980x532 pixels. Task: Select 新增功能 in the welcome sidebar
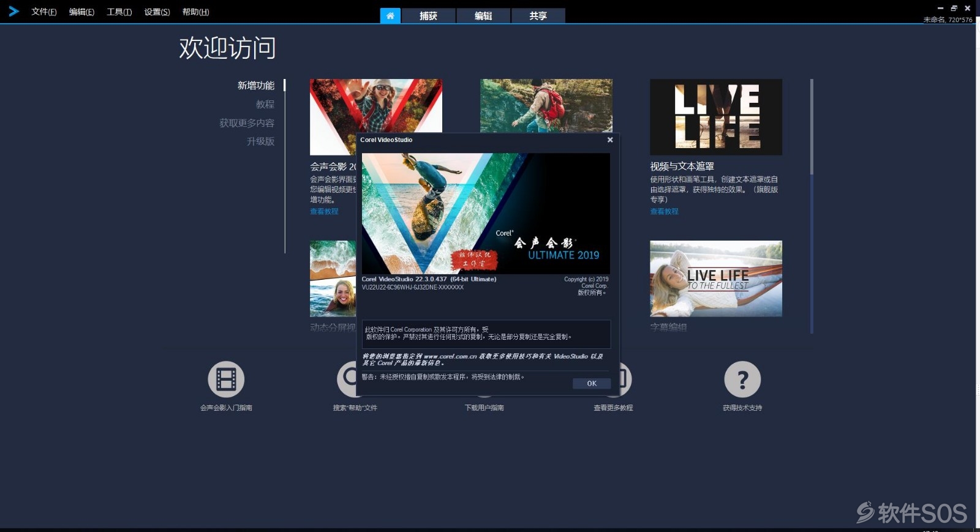[256, 85]
